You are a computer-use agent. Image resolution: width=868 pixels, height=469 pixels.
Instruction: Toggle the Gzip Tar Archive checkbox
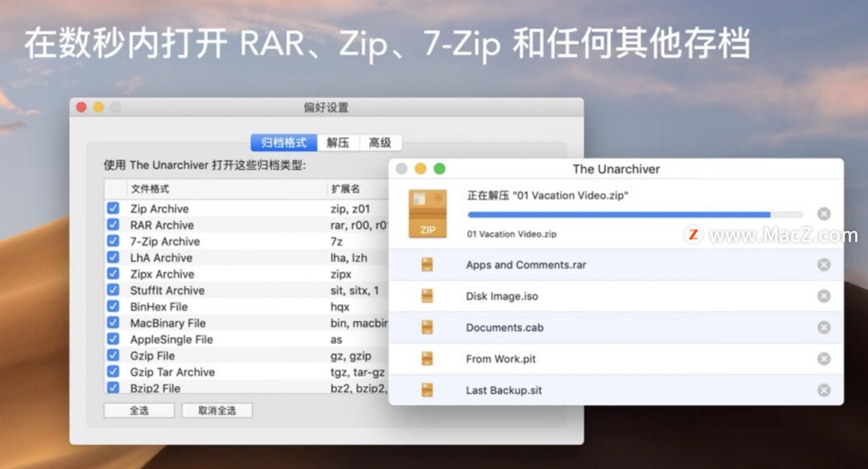click(x=113, y=372)
